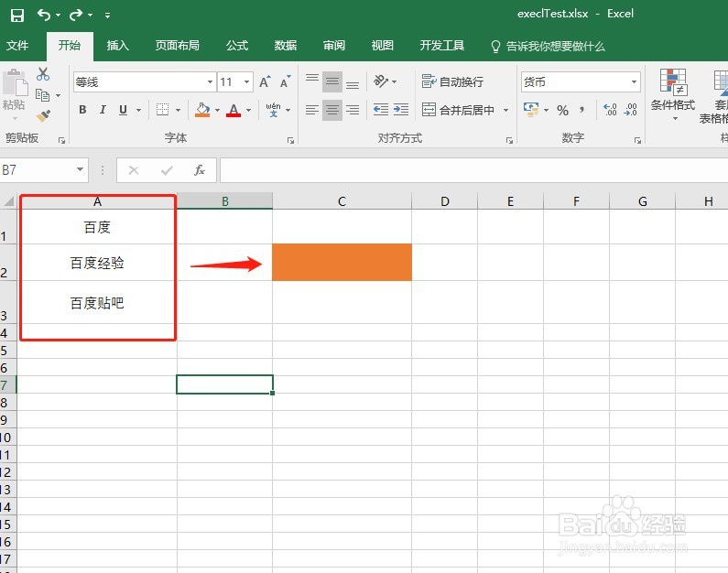The width and height of the screenshot is (728, 573).
Task: Open the Undo history dropdown arrow
Action: [58, 15]
